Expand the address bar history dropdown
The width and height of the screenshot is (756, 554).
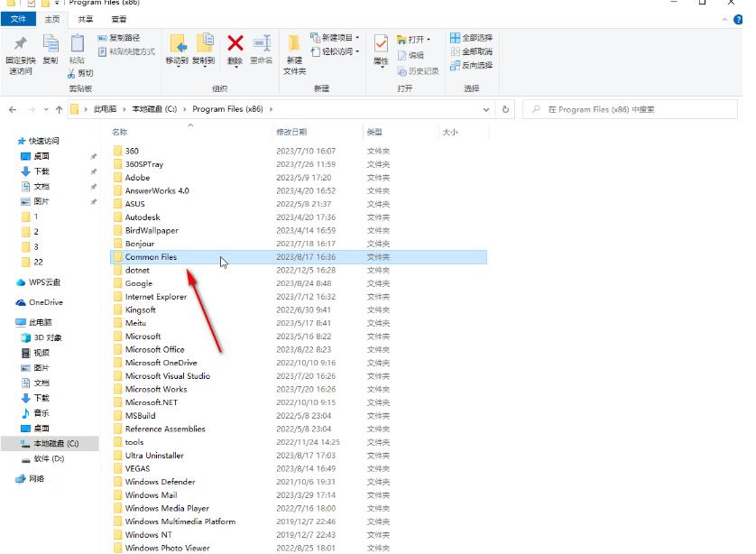coord(486,110)
